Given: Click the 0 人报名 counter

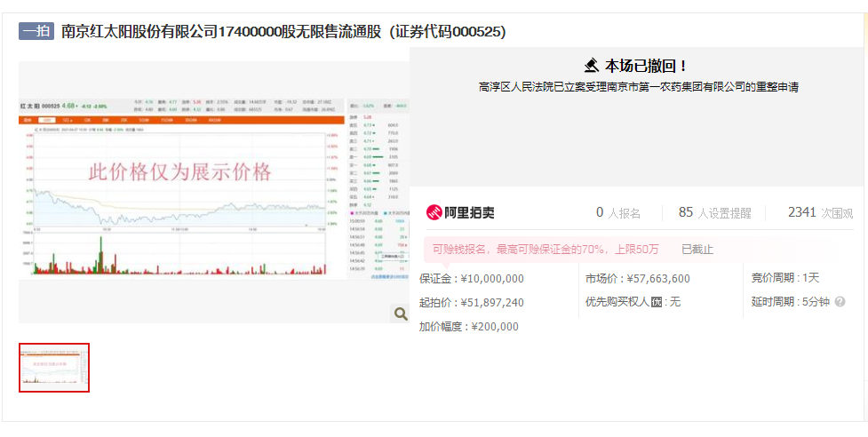Looking at the screenshot, I should [617, 212].
